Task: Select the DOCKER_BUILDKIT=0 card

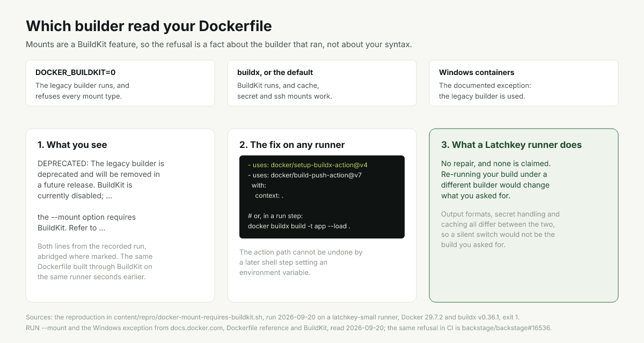Action: (x=120, y=83)
